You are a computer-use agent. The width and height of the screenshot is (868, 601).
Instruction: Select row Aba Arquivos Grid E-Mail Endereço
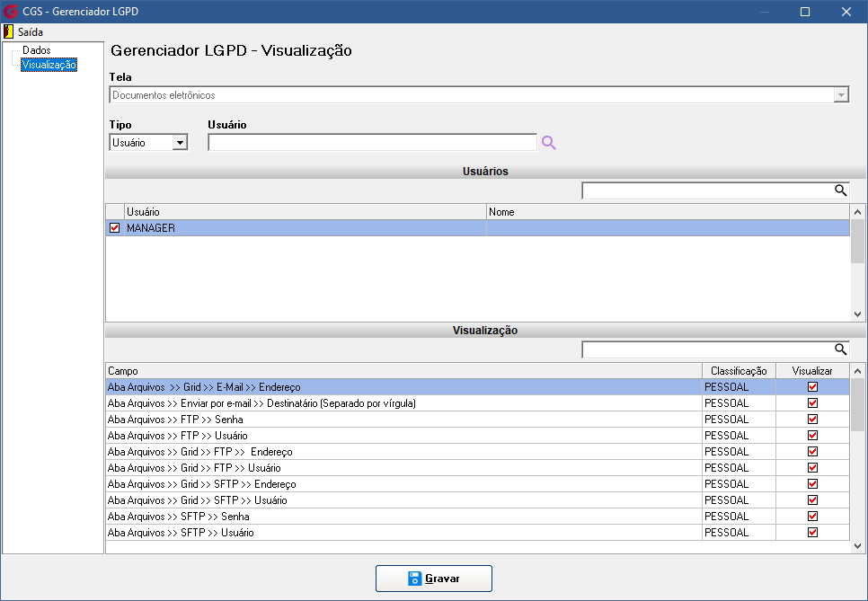[x=478, y=387]
